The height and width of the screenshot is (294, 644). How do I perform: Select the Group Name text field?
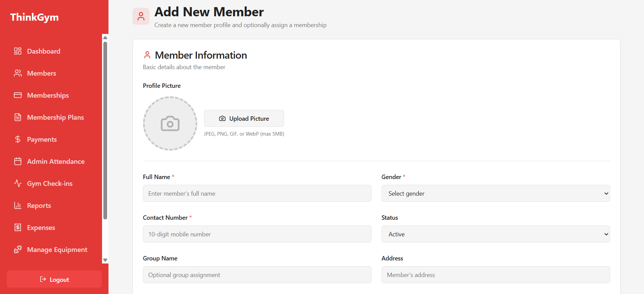coord(257,275)
